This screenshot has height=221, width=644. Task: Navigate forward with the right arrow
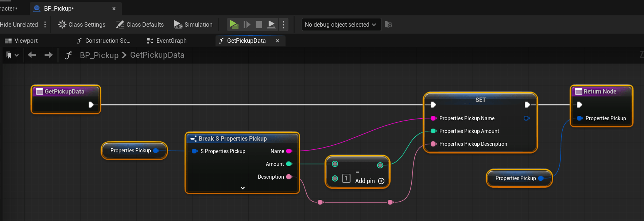[x=49, y=55]
